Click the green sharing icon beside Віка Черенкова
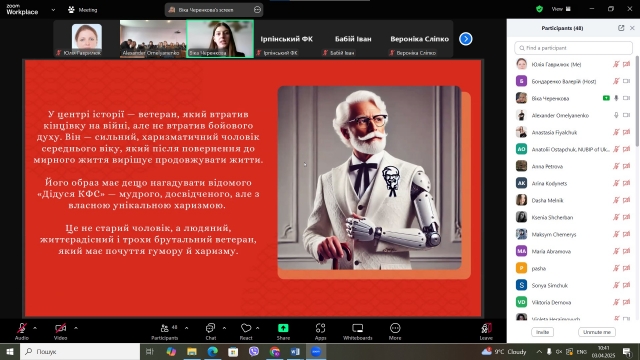This screenshot has width=640, height=360. tap(606, 98)
